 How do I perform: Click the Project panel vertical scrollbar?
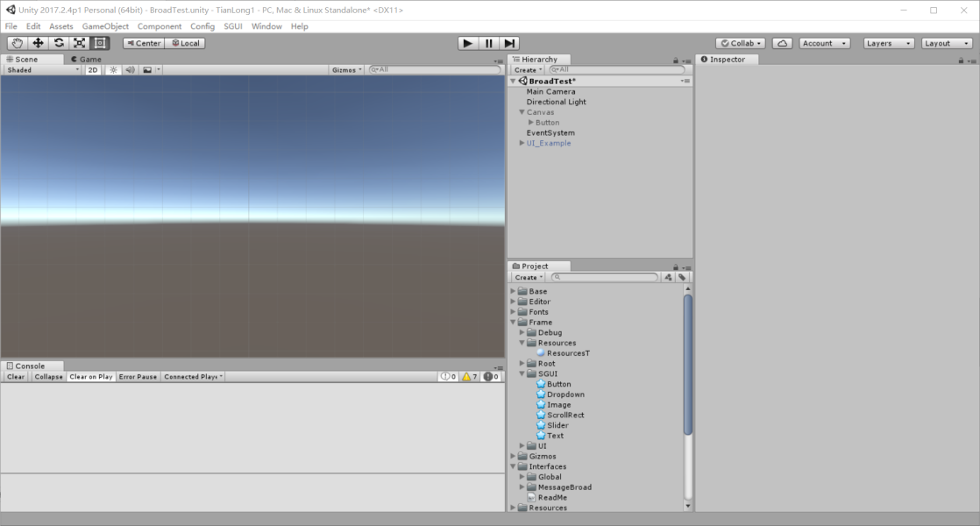tap(688, 365)
